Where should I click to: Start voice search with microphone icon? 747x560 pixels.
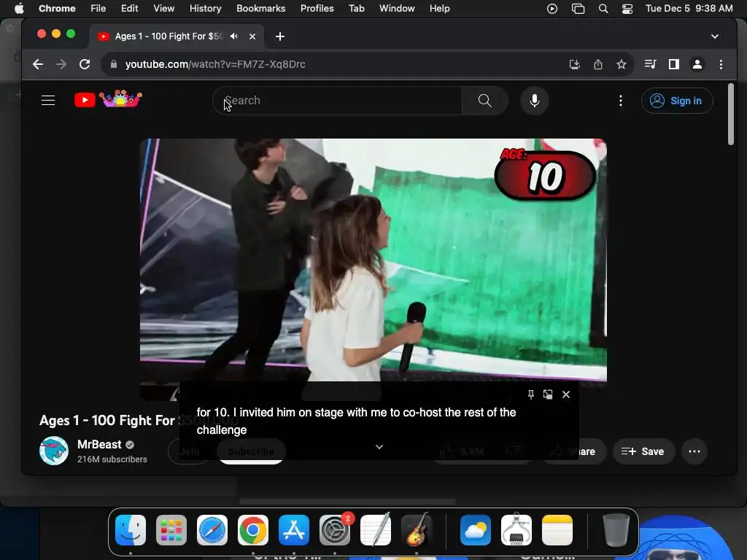coord(535,101)
